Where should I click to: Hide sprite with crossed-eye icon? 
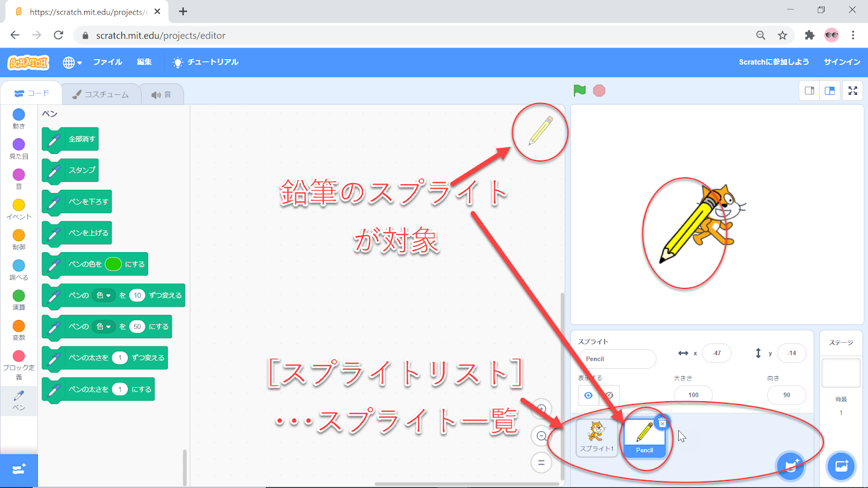tap(609, 395)
